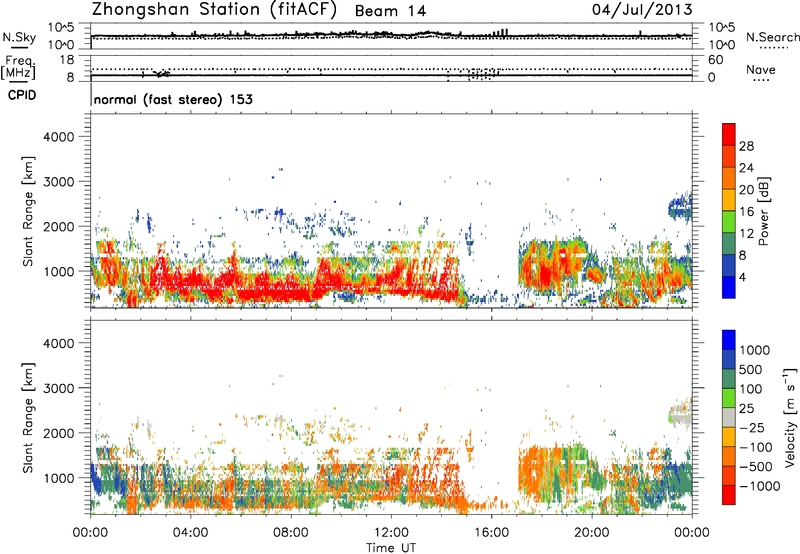This screenshot has height=554, width=800.
Task: Click velocity colorbar value '-25'
Action: point(752,427)
